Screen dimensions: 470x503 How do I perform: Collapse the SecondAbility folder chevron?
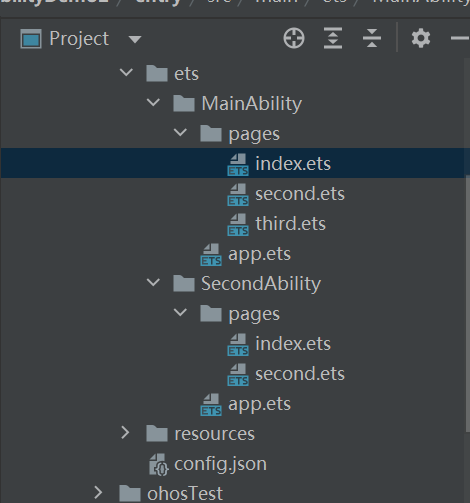click(x=153, y=283)
